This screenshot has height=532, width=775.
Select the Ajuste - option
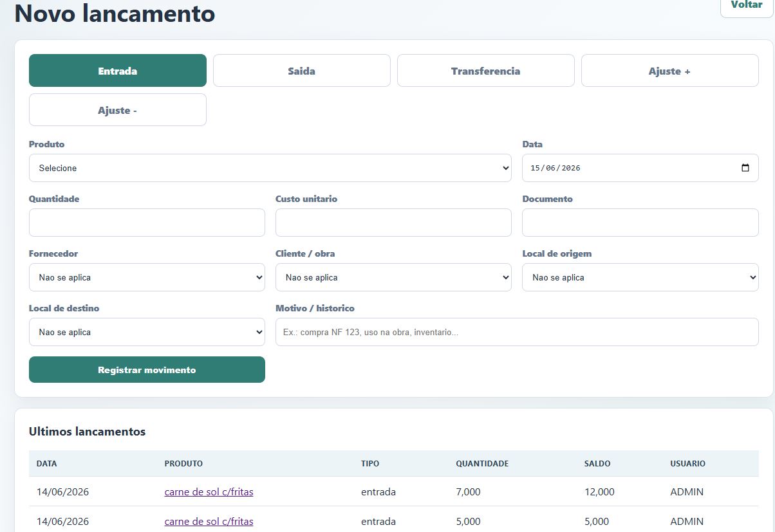[x=118, y=109]
